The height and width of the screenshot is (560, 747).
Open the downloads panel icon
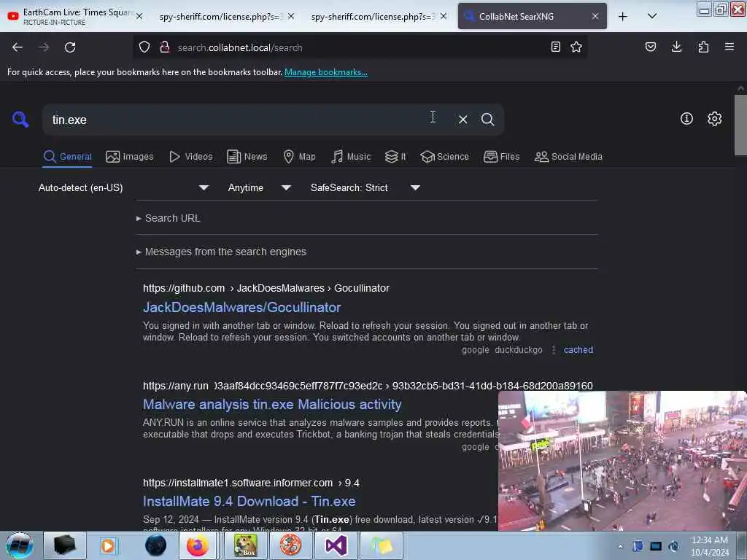point(676,47)
